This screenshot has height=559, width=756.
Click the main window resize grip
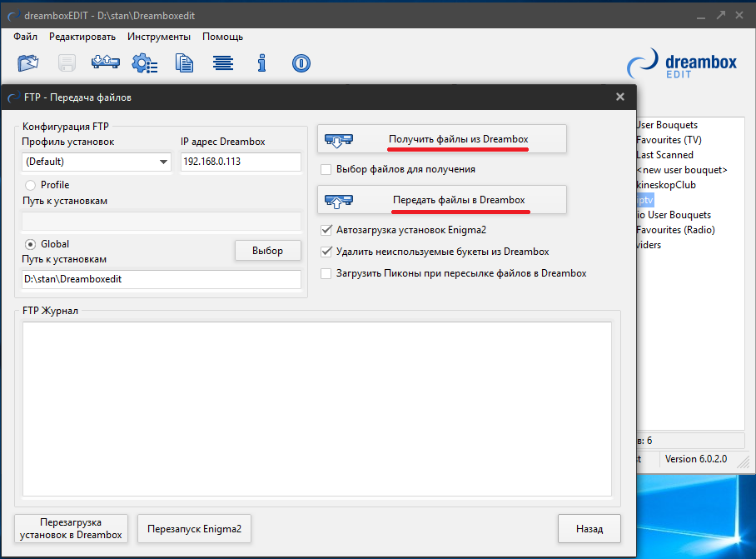coord(744,462)
